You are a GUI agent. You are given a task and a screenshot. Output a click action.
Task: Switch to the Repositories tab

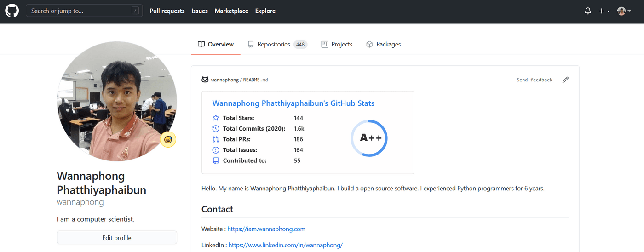point(277,45)
